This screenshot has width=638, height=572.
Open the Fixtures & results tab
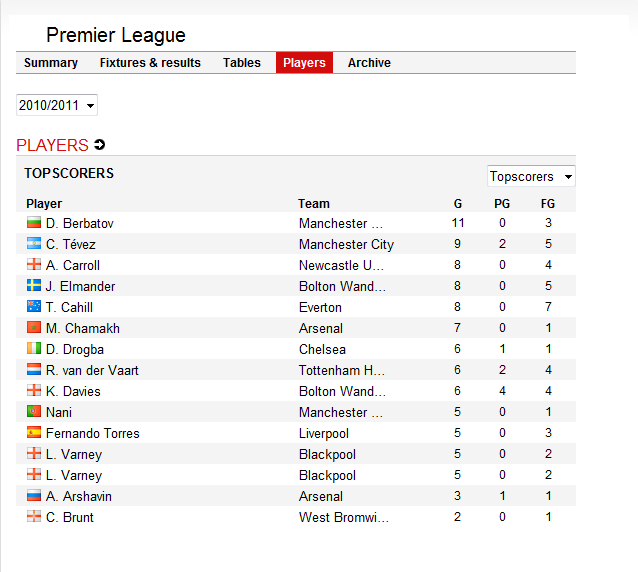150,63
